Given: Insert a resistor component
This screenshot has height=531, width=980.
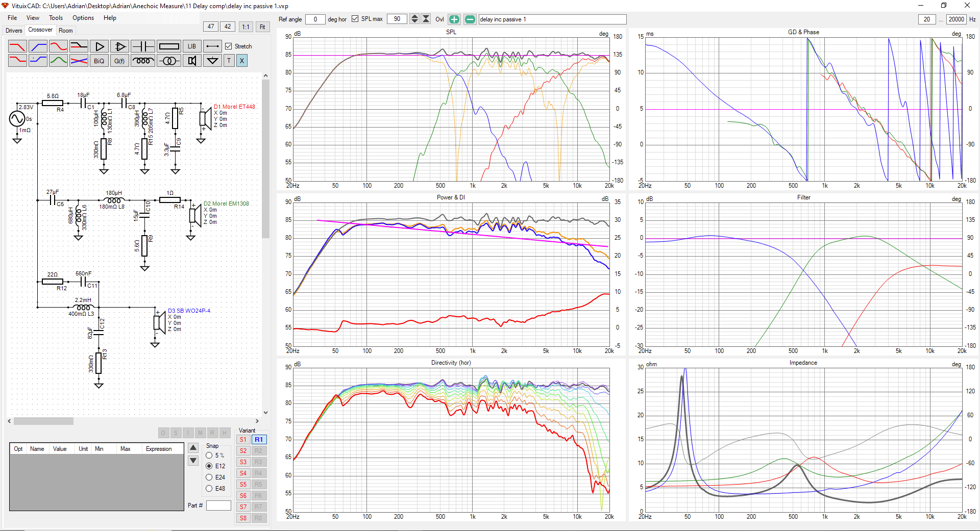Looking at the screenshot, I should tap(168, 46).
